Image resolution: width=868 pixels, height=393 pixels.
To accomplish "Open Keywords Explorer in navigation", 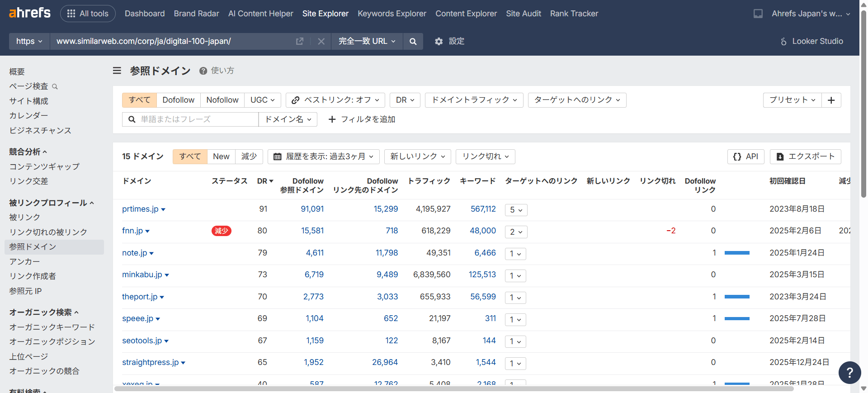I will [392, 14].
